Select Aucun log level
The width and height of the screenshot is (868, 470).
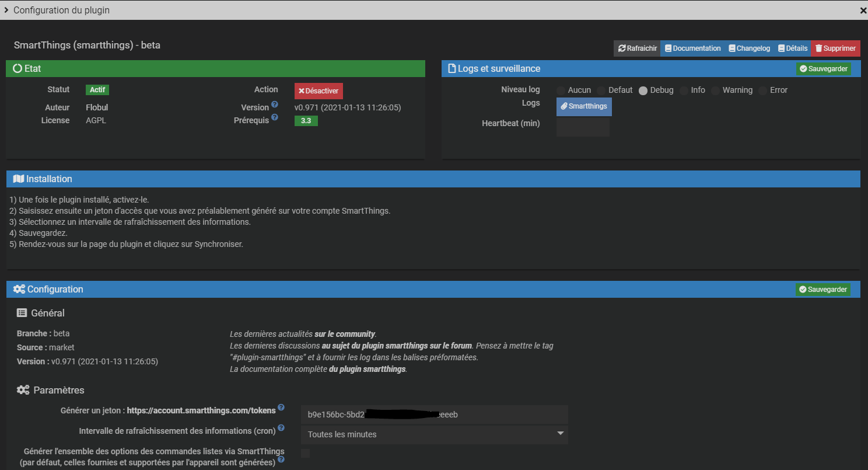click(x=561, y=90)
